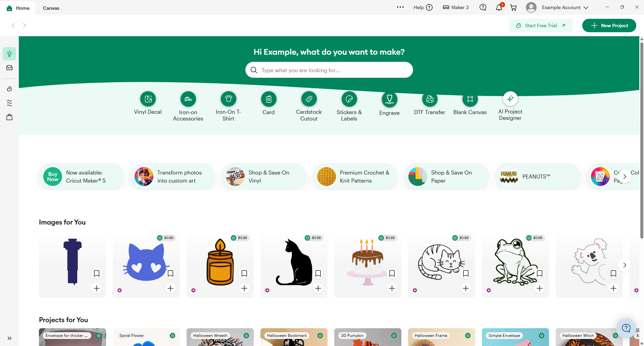Show more Images for You with arrow

[x=625, y=265]
